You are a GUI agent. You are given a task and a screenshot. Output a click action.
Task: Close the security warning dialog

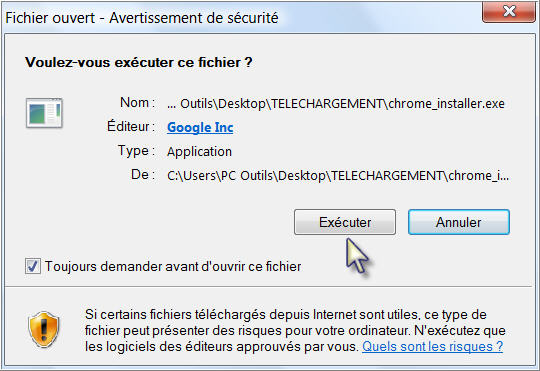(509, 11)
